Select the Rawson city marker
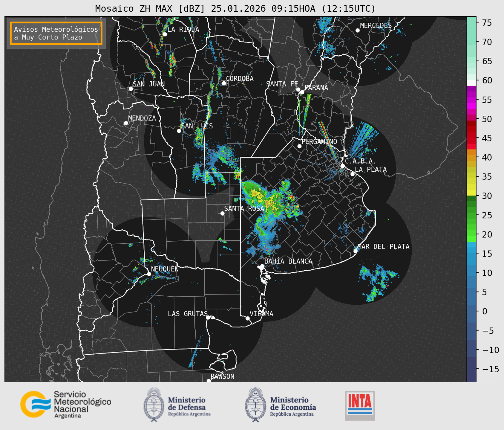 point(209,381)
